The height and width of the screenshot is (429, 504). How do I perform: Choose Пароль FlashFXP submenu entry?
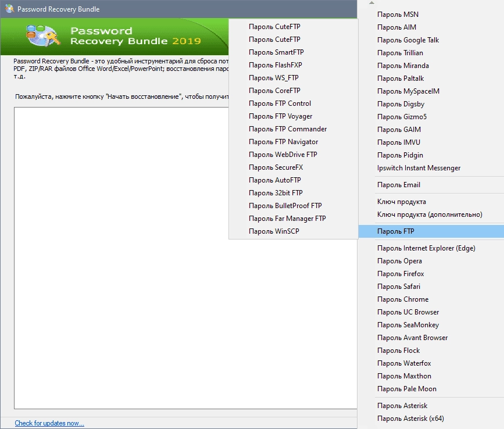tap(294, 65)
